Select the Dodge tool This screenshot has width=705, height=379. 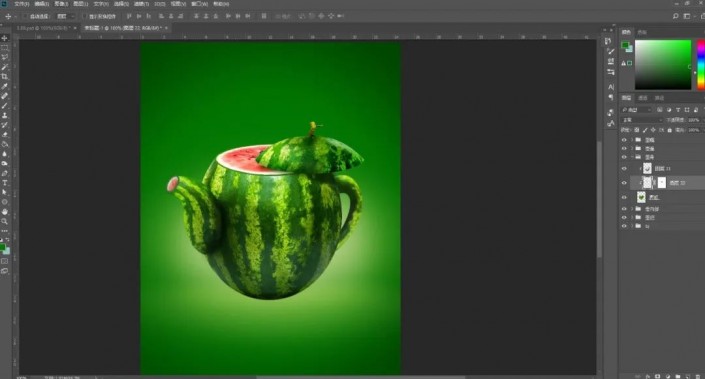[4, 164]
